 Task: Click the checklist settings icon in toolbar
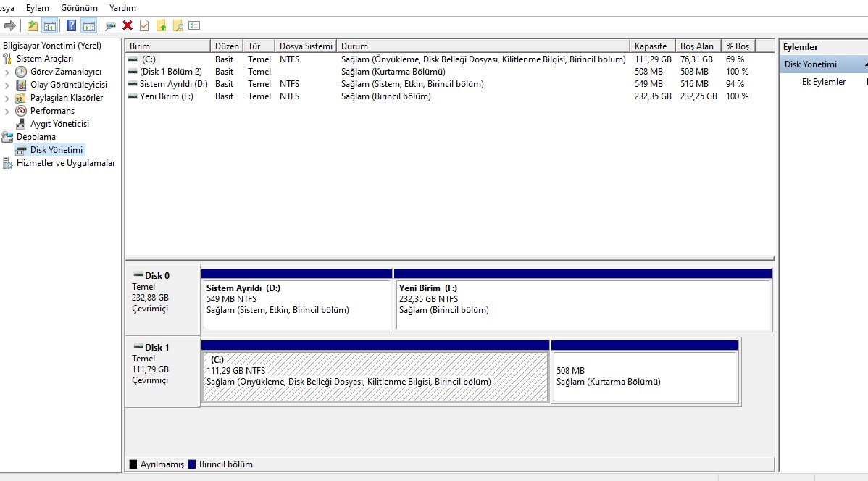coord(194,26)
